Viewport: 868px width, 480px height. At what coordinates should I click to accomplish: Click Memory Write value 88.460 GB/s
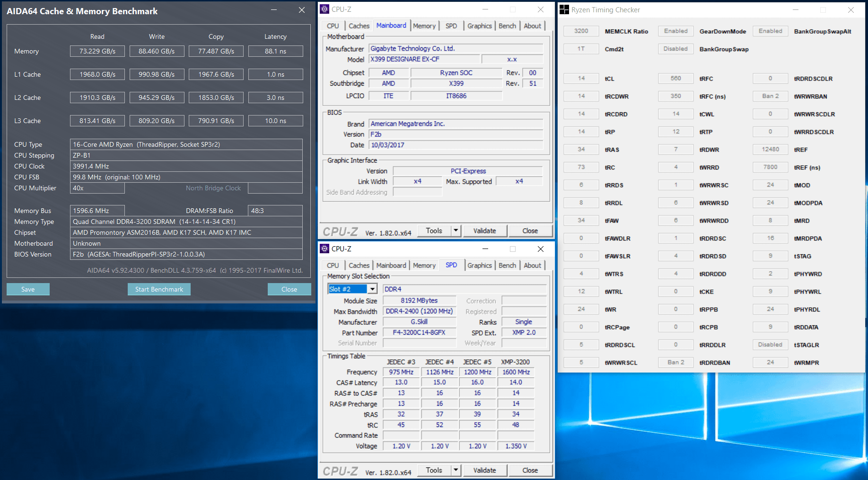click(157, 51)
